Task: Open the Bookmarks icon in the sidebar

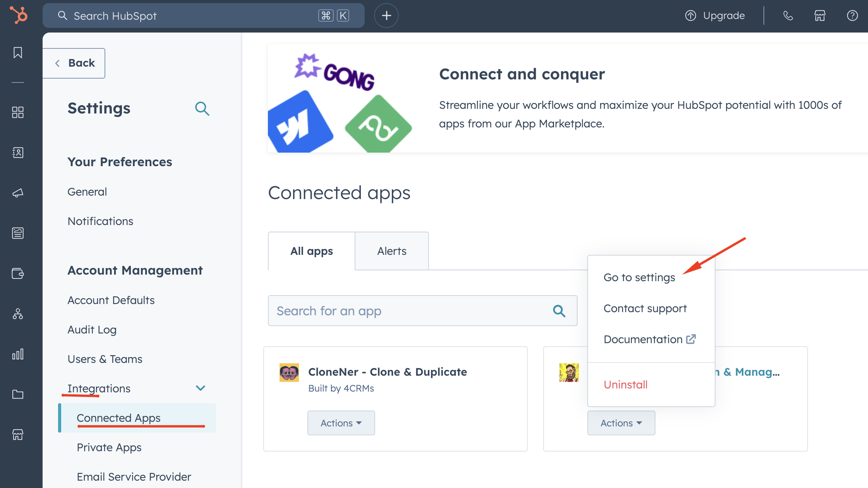Action: 18,53
